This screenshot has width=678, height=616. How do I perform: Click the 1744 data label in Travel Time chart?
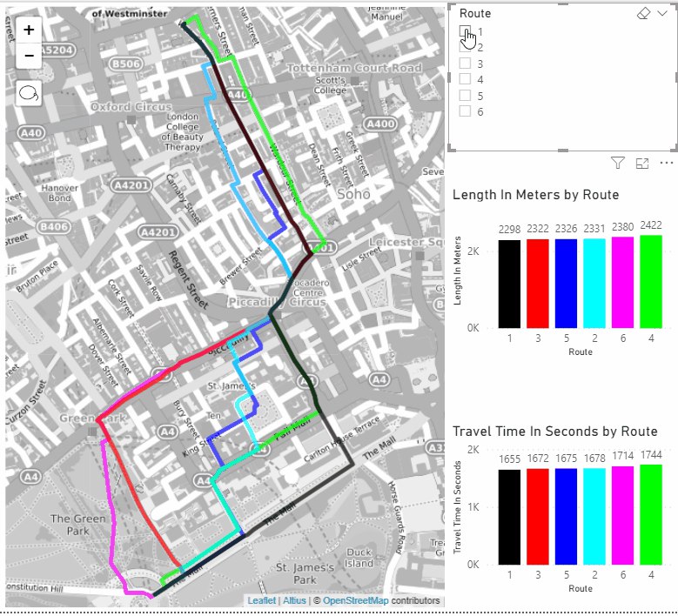click(651, 455)
